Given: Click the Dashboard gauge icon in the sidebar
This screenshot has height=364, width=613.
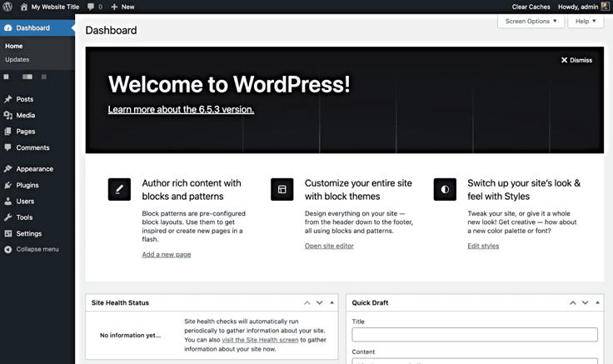Looking at the screenshot, I should coord(7,27).
